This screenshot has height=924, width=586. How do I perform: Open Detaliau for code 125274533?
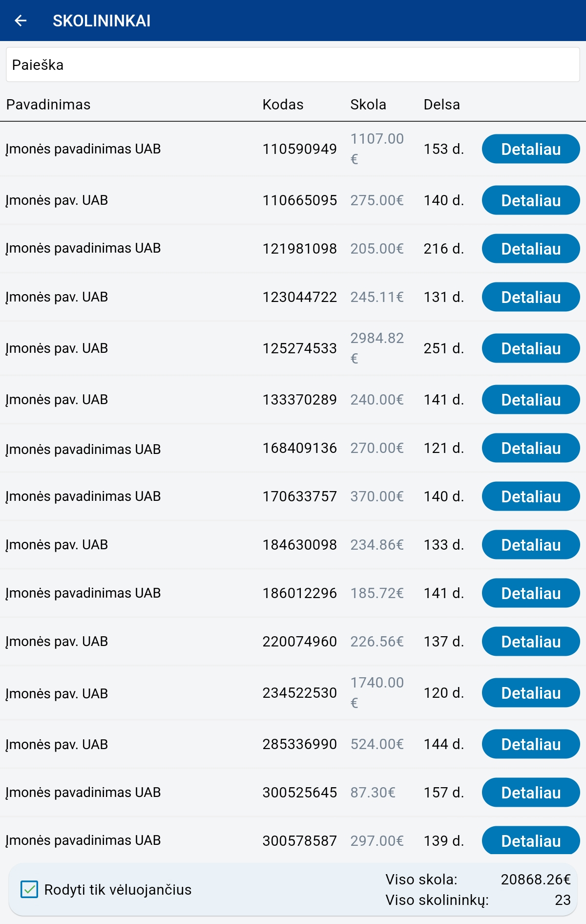coord(531,348)
